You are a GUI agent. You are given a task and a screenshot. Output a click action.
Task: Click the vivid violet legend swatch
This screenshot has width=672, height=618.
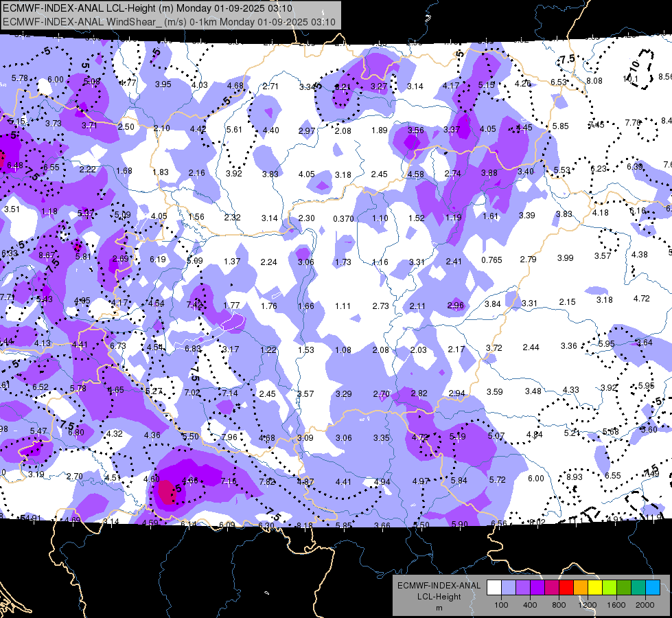click(x=537, y=588)
